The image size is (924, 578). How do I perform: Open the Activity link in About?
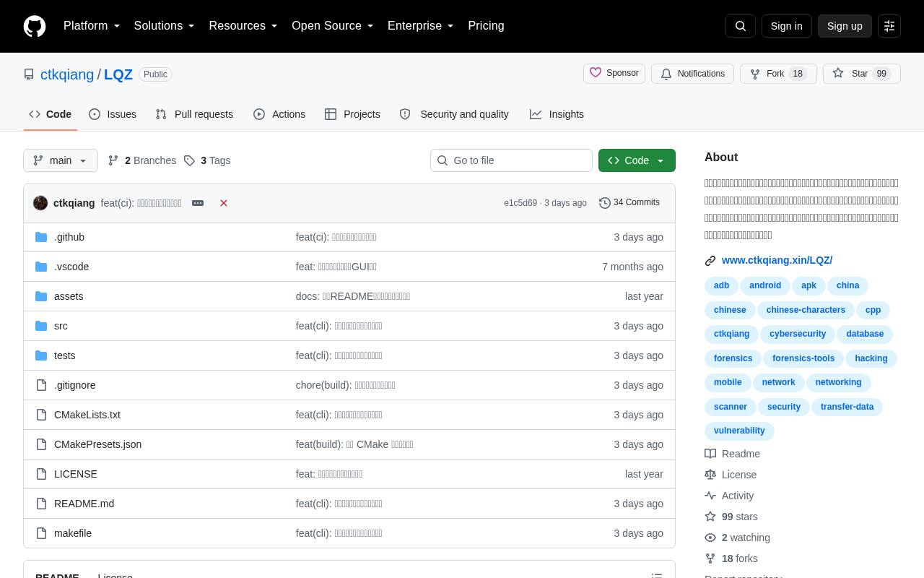(x=729, y=496)
